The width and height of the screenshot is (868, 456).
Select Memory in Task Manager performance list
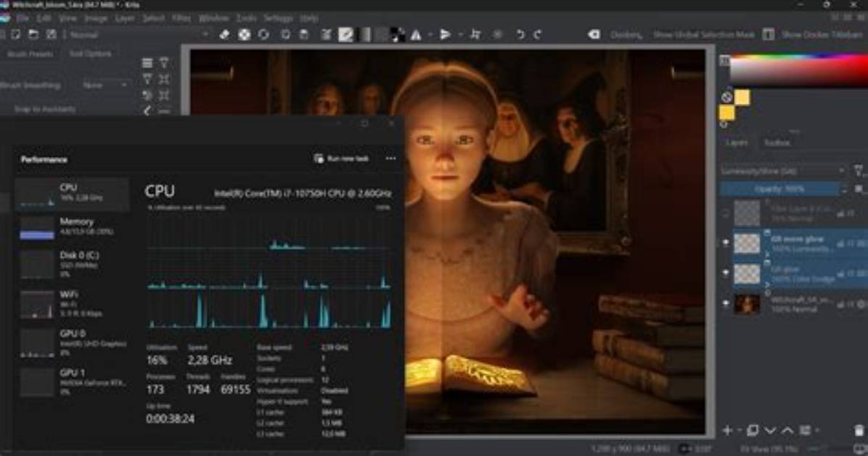73,227
